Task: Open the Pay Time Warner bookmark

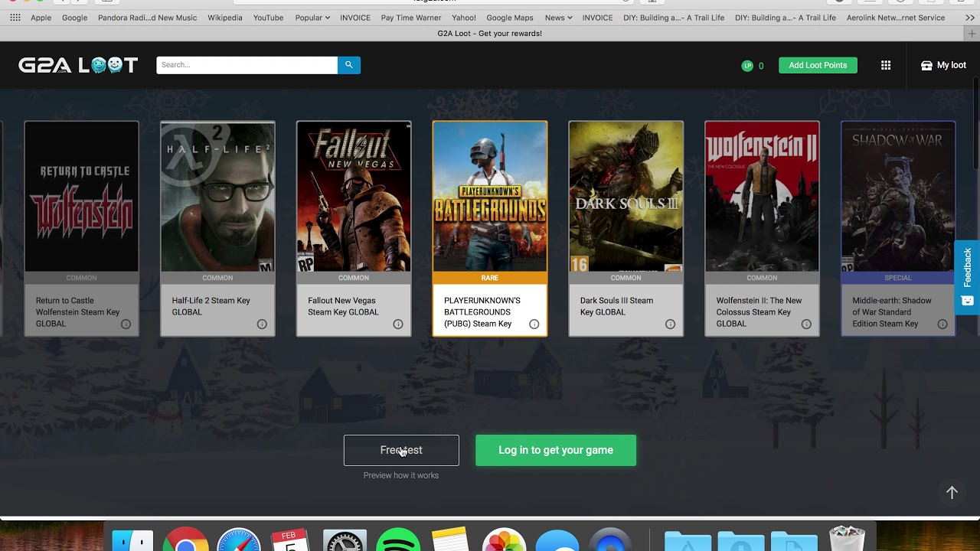Action: pyautogui.click(x=411, y=18)
